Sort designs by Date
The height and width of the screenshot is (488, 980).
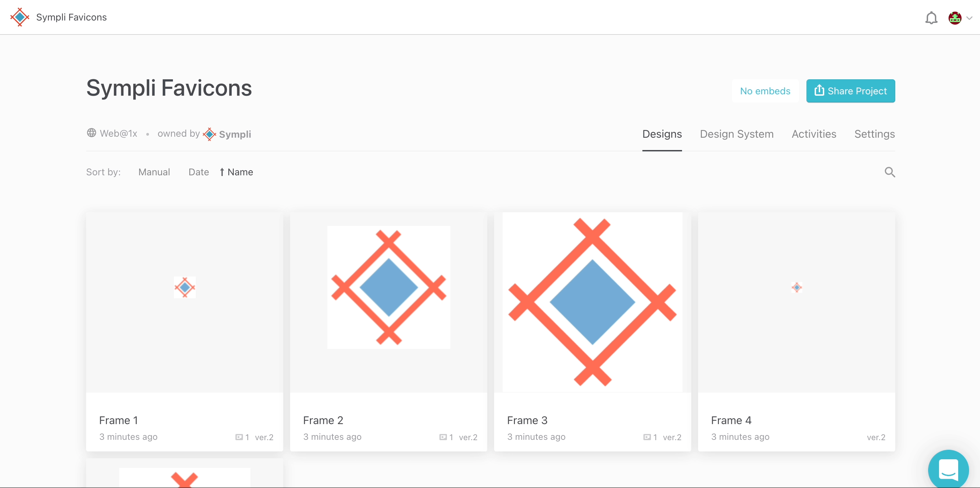(199, 171)
